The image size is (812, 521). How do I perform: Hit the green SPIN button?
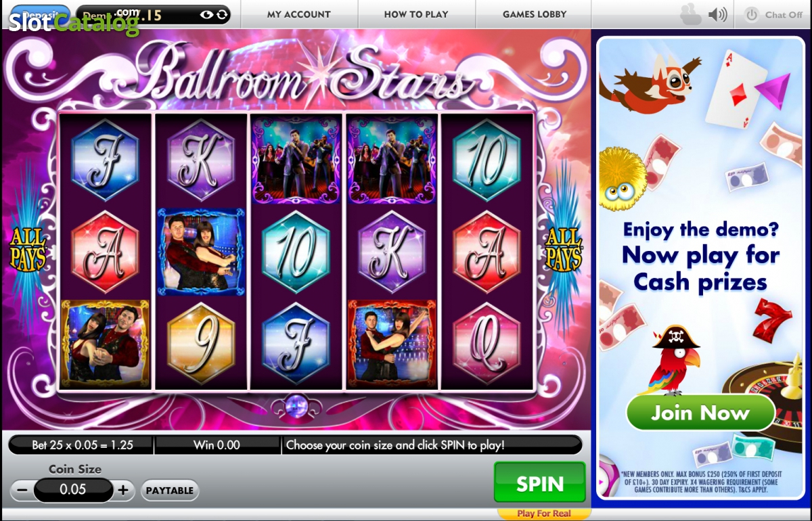pyautogui.click(x=540, y=483)
